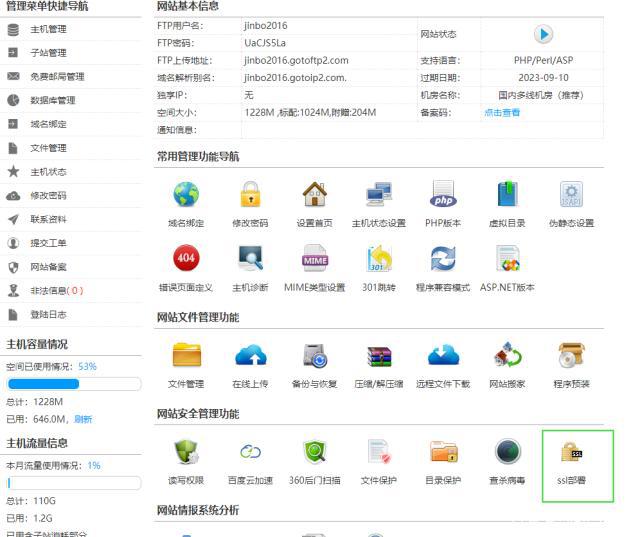The image size is (640, 537).
Task: Click alias jinbo2016.gotoip2.com.
Action: (x=295, y=78)
